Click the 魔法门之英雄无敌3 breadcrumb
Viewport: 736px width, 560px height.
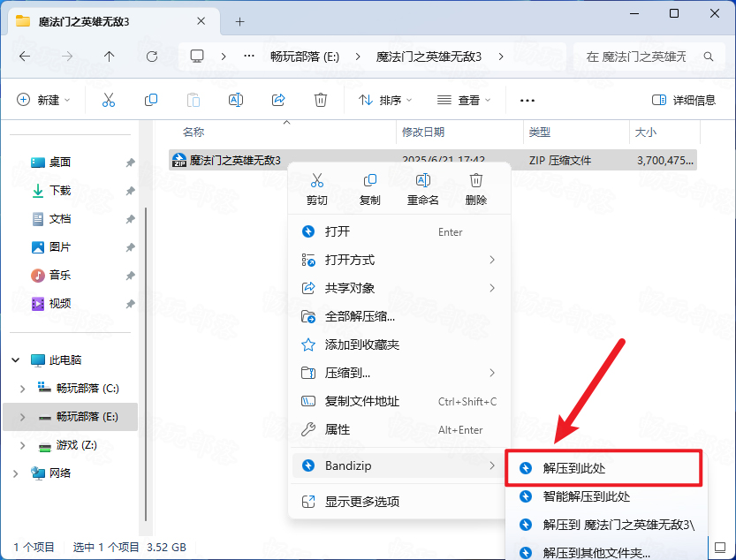click(429, 57)
